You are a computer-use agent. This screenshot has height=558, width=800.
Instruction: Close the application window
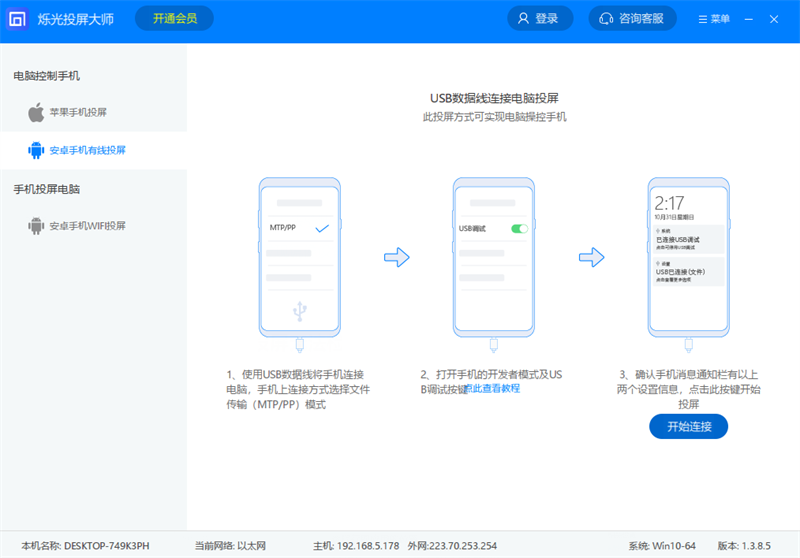(x=774, y=19)
